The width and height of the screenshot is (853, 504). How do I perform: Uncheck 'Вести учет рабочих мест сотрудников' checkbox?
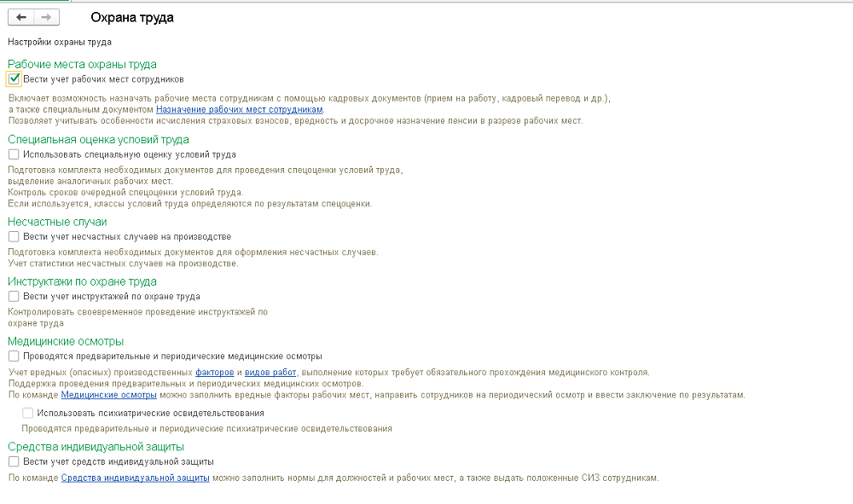[14, 79]
